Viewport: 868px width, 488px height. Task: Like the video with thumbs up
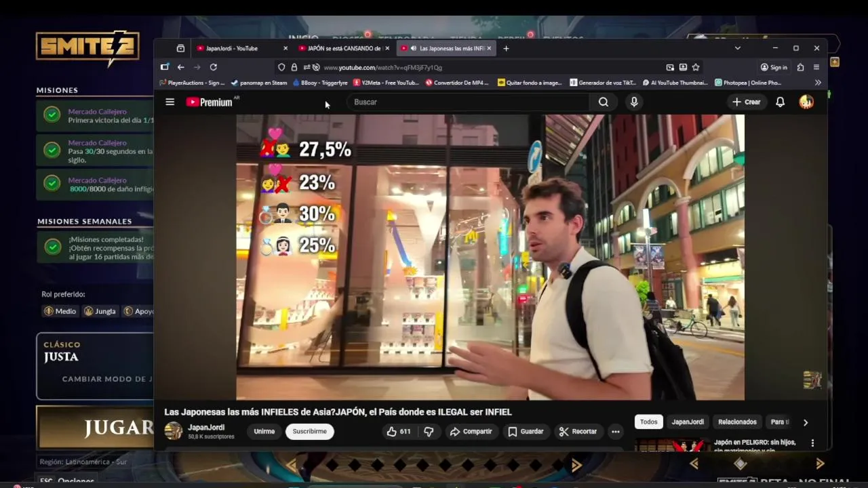point(398,431)
